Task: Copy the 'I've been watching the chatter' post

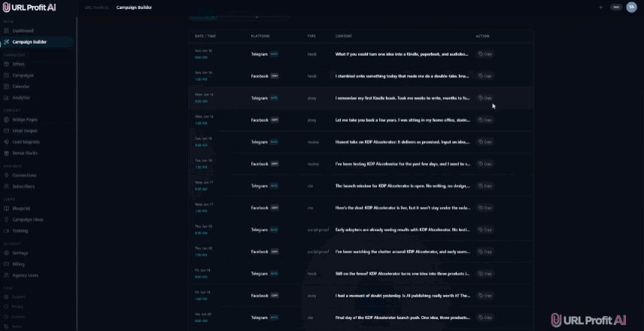Action: (485, 251)
